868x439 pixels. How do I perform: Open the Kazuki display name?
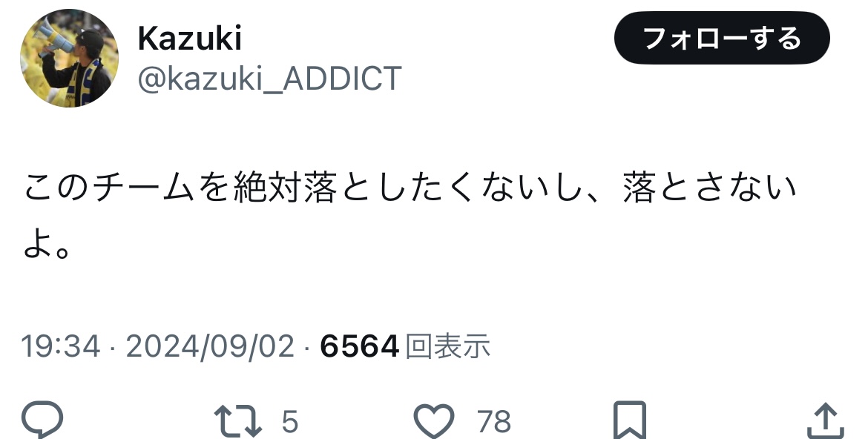pyautogui.click(x=189, y=39)
